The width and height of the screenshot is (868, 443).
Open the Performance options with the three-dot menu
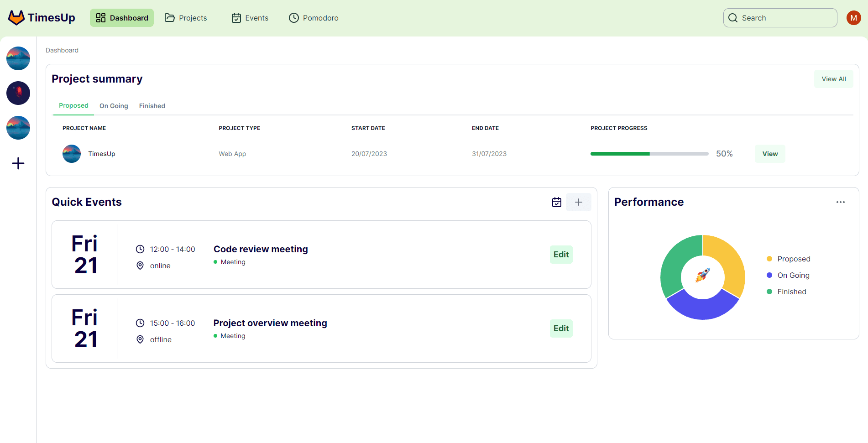click(841, 202)
